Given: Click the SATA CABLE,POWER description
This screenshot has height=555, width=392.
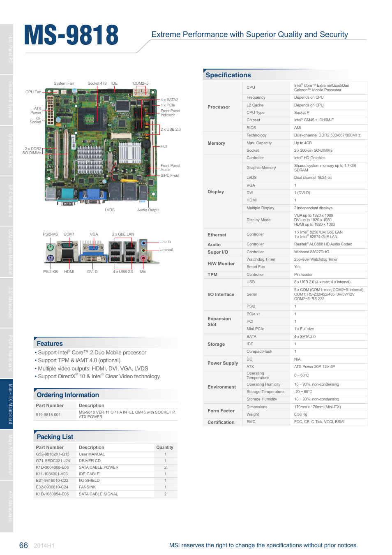Looking at the screenshot, I should coord(99,467).
